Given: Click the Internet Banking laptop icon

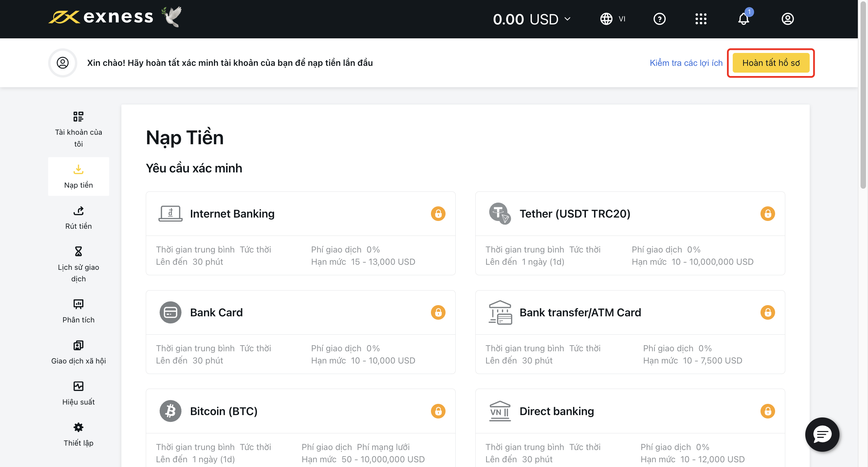Looking at the screenshot, I should [171, 214].
